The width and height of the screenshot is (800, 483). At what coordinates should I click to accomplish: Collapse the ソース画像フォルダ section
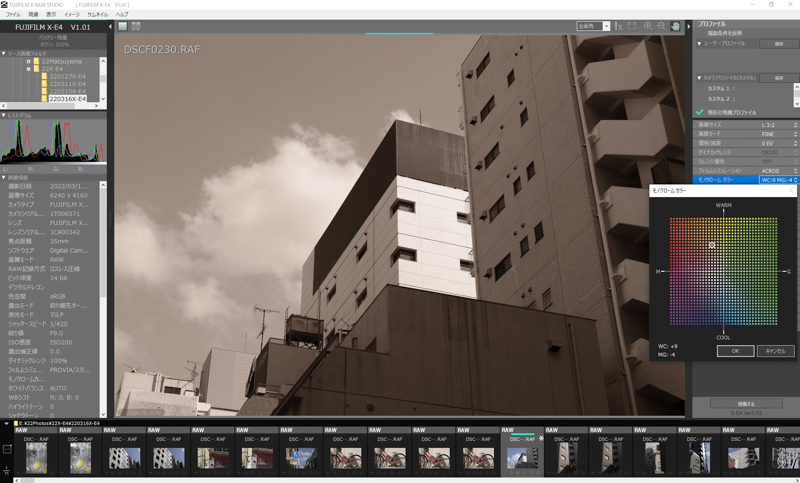[4, 54]
